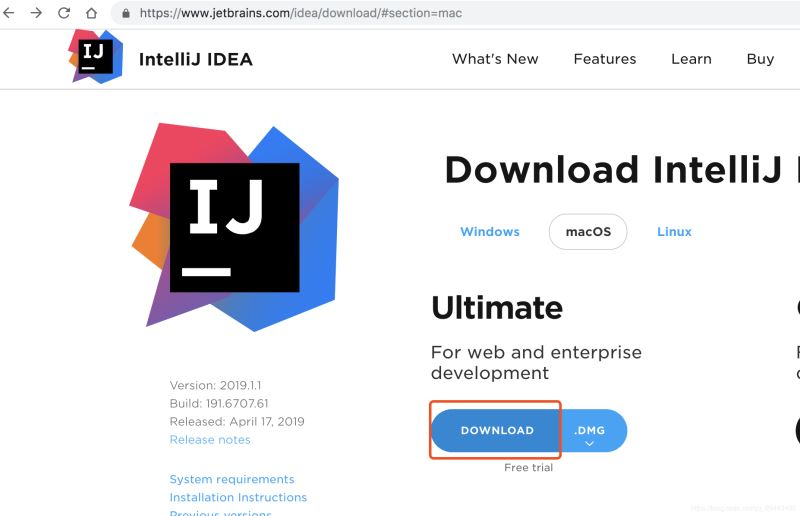This screenshot has height=516, width=800.
Task: Open the Learn menu item
Action: click(691, 59)
